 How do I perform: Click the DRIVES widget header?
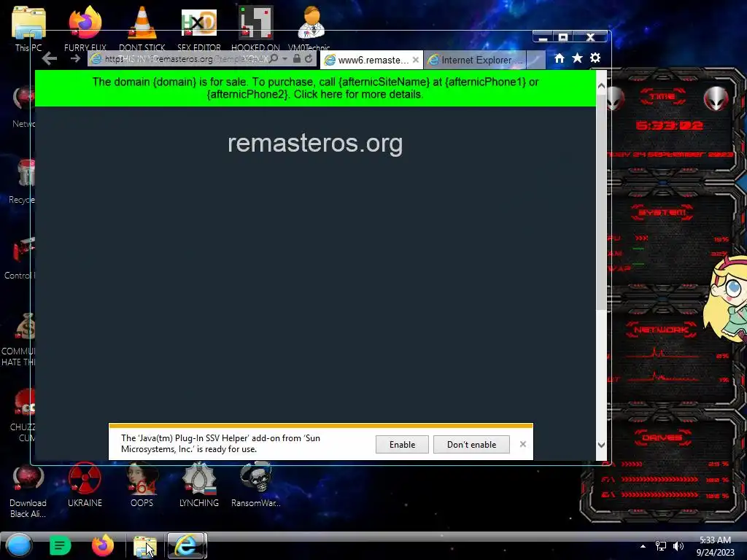662,437
